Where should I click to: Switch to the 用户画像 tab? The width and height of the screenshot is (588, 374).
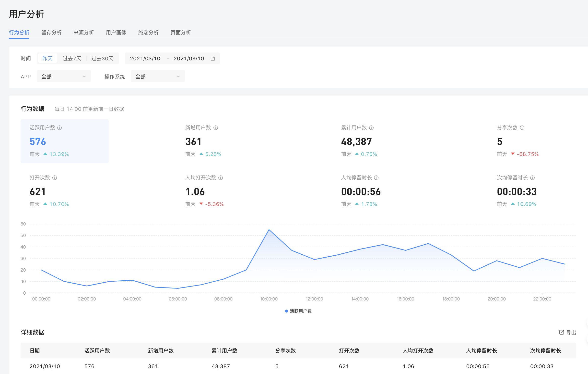(116, 33)
